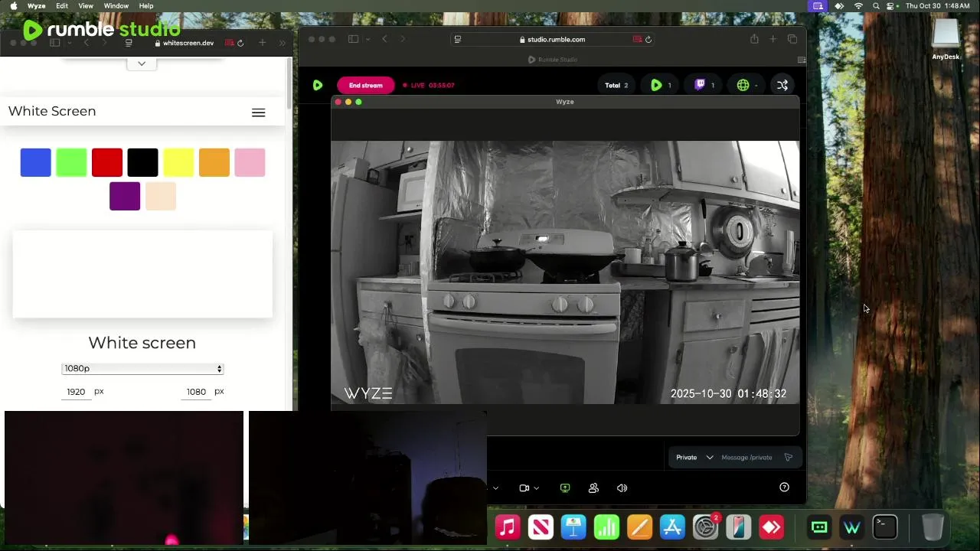
Task: Click the whitescreen.dev address bar
Action: click(188, 43)
